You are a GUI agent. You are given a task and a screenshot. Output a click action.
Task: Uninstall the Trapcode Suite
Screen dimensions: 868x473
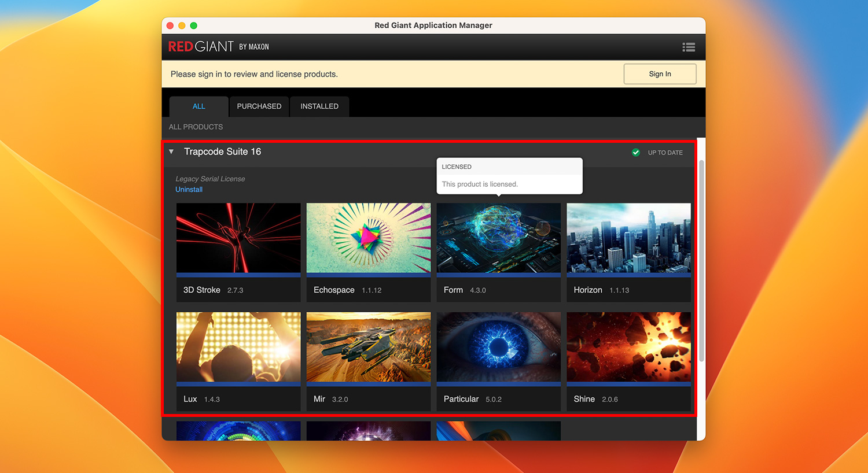(189, 189)
